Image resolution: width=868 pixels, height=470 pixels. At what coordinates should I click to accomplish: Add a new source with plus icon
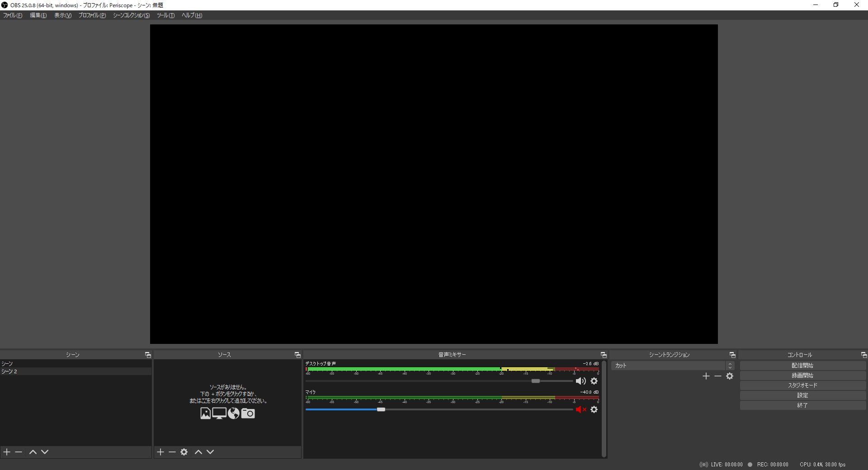160,452
